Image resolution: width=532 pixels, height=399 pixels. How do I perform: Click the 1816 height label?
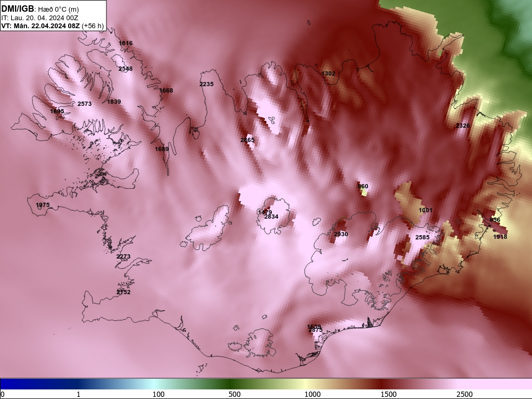point(126,43)
